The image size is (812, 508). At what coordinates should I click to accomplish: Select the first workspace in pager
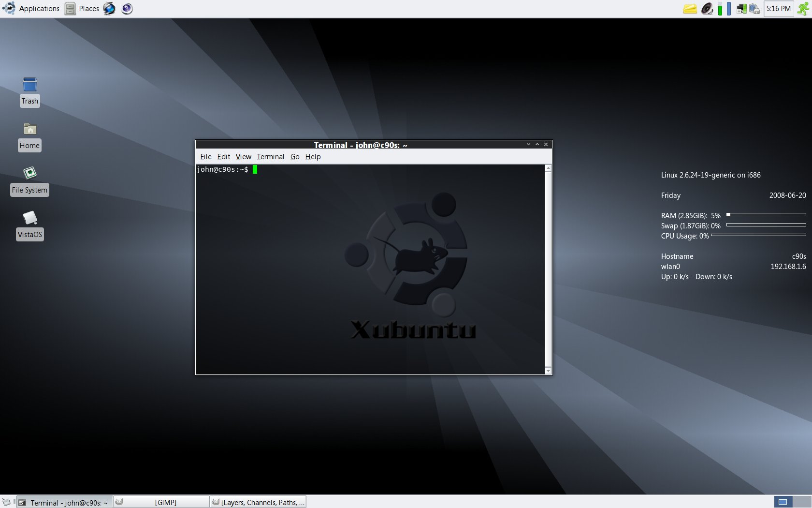[783, 502]
